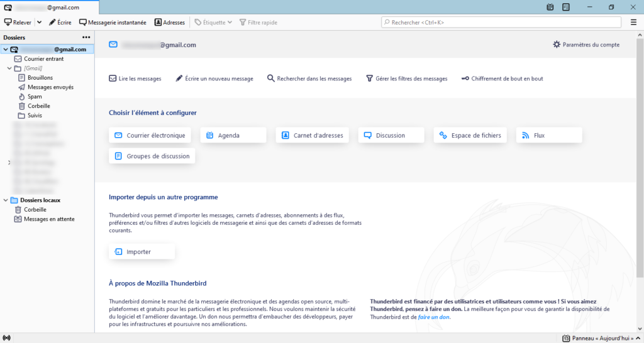Open the hamburger application menu
This screenshot has width=644, height=343.
pos(633,23)
